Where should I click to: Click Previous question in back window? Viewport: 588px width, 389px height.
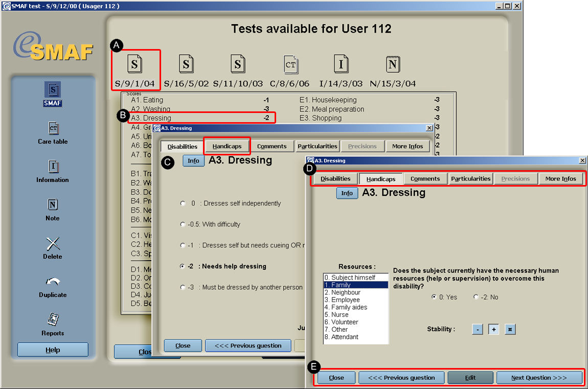coord(248,346)
